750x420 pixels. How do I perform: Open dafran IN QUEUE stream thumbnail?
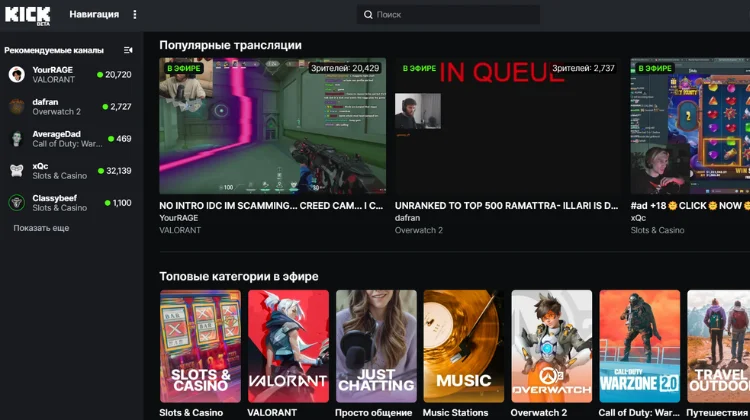(x=507, y=126)
